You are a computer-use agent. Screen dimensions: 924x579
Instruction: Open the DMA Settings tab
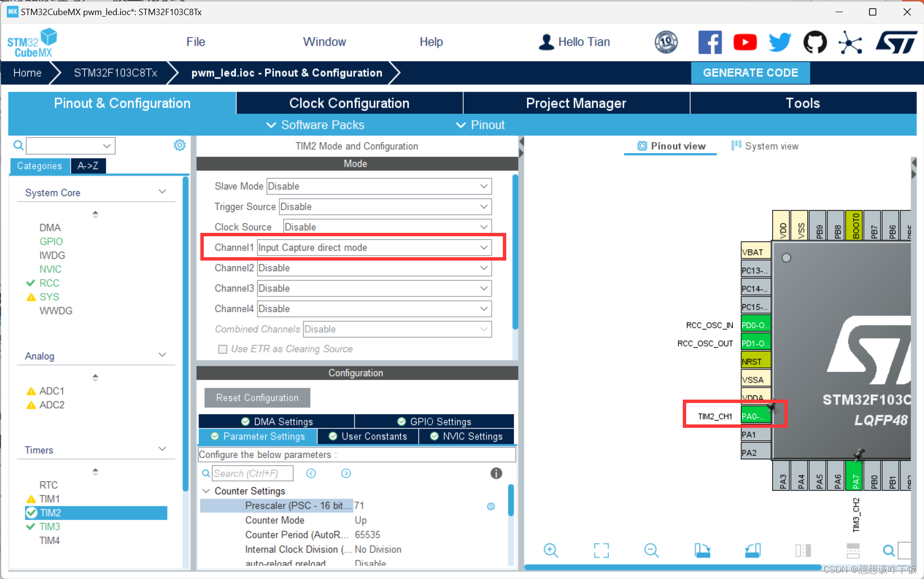tap(277, 421)
